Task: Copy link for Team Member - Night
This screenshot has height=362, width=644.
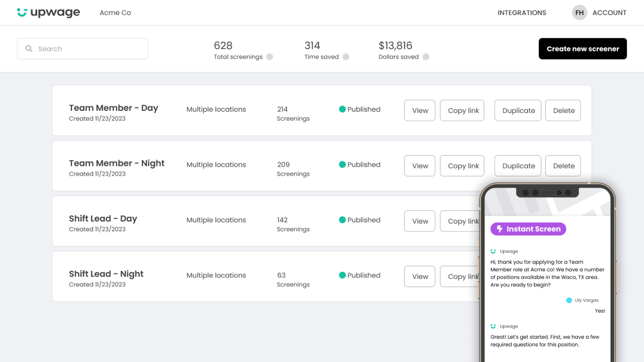Action: coord(462,166)
